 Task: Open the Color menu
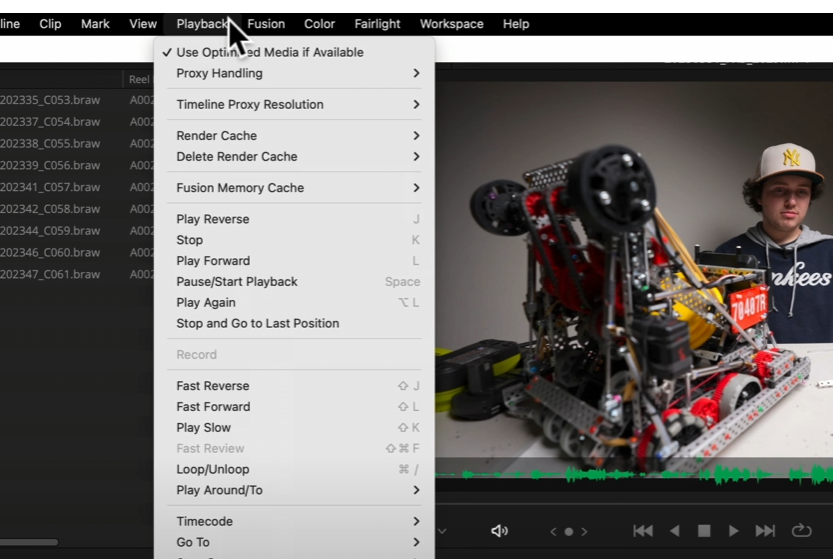tap(319, 24)
